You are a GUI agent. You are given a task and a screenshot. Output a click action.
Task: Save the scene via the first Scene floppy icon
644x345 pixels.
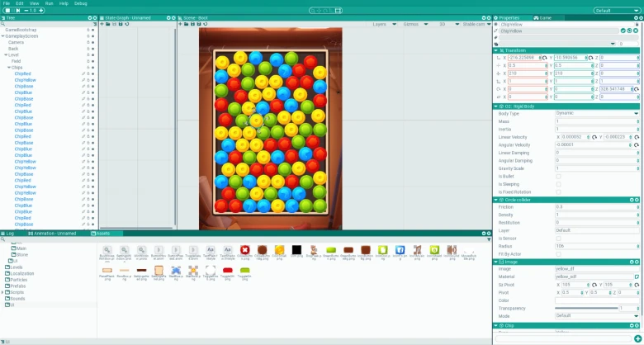coord(192,24)
